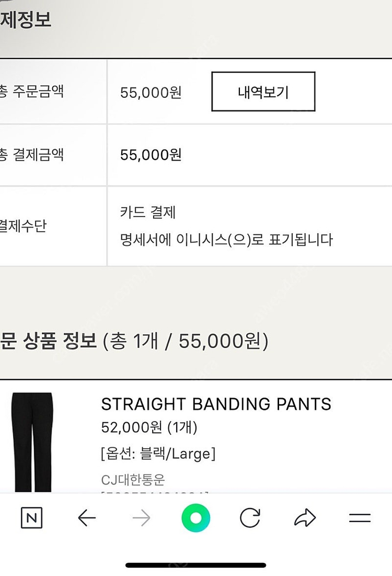Tap the 블랙/Large option text
This screenshot has width=392, height=576.
158,454
